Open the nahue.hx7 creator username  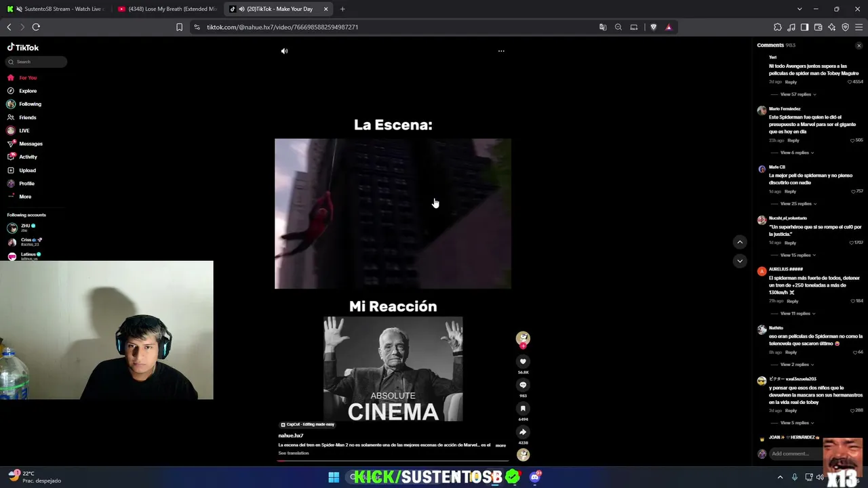point(291,436)
